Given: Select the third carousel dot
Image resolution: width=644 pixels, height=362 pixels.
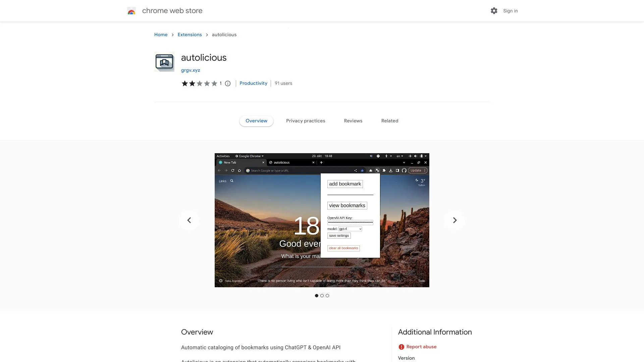Looking at the screenshot, I should coord(327,296).
